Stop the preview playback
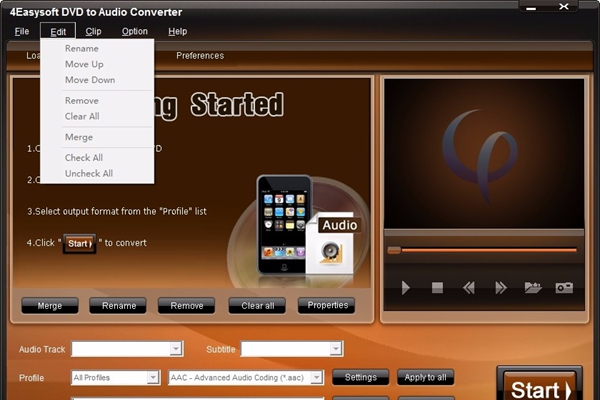 [437, 287]
